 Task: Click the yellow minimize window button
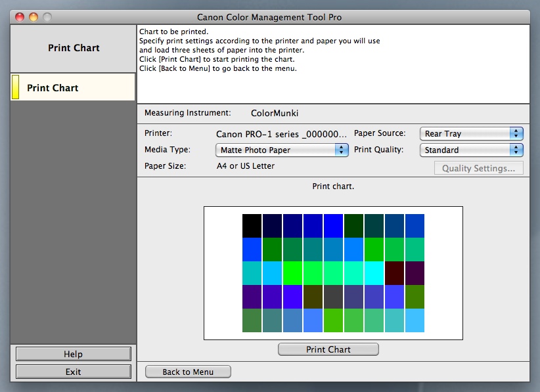click(33, 17)
